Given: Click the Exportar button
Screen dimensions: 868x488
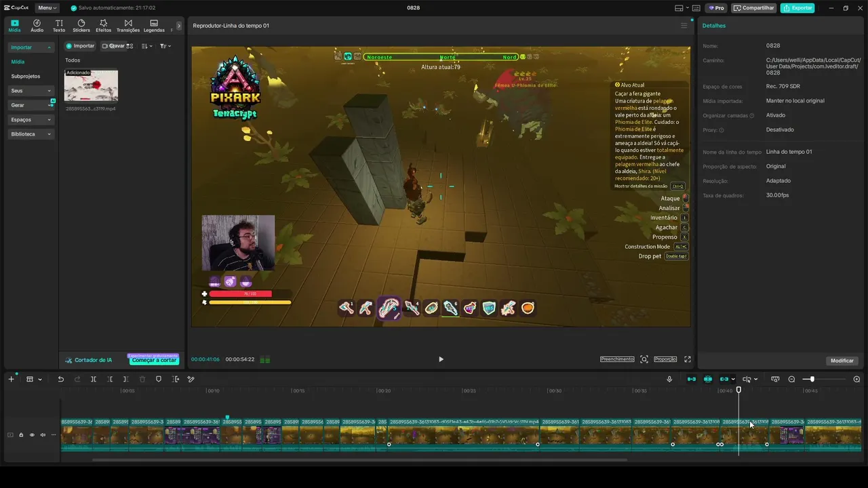Looking at the screenshot, I should [797, 8].
